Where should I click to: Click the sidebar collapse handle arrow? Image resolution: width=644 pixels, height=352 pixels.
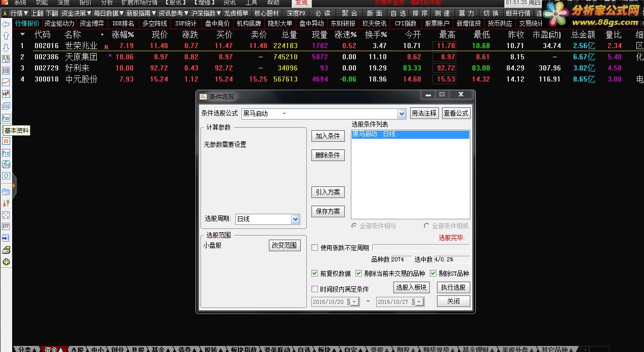(x=14, y=186)
